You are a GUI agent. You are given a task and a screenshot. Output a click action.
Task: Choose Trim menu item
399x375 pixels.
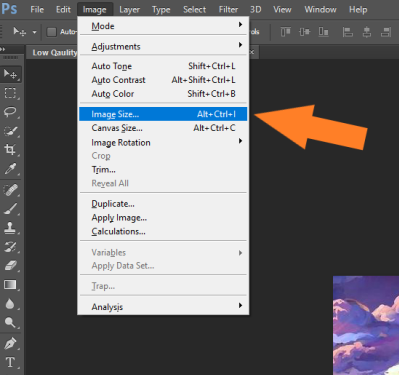click(x=163, y=170)
